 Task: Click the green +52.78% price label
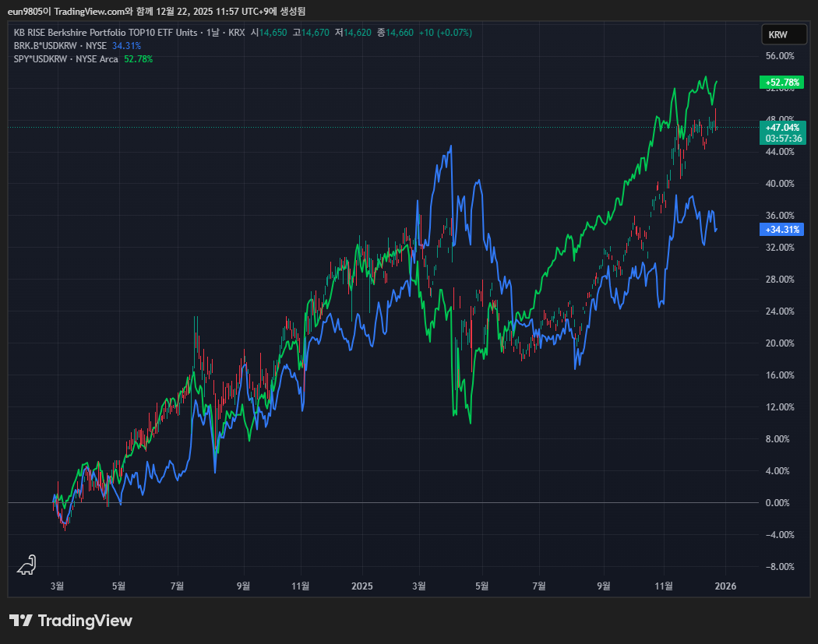782,83
